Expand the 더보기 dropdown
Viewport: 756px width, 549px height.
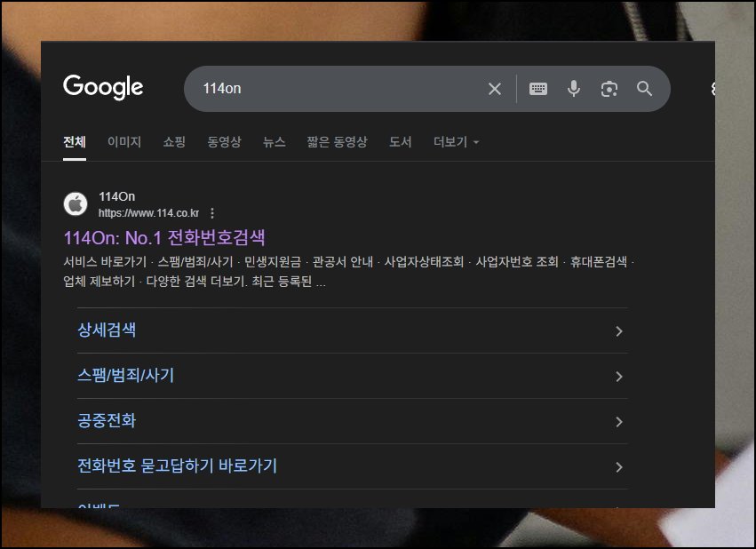click(456, 142)
